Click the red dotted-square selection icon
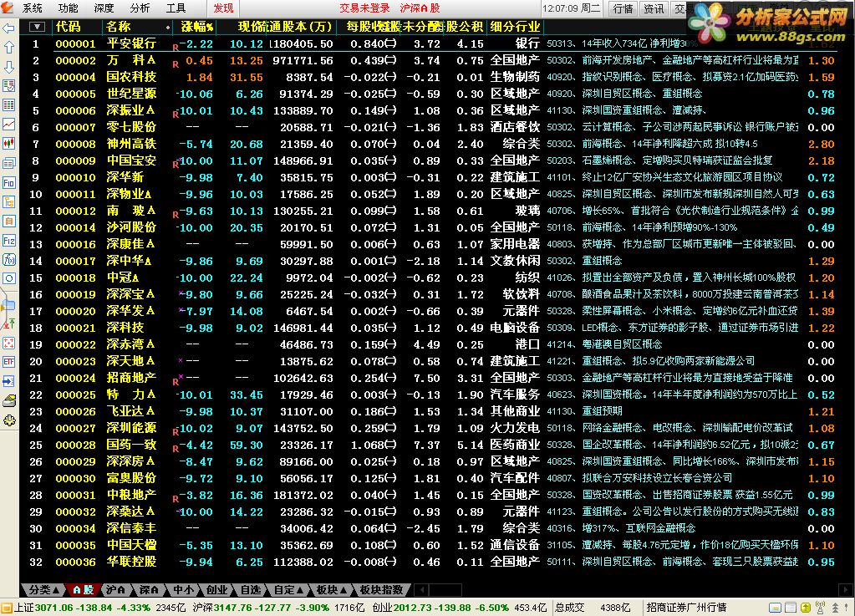Viewport: 855px width, 616px height. tap(8, 343)
